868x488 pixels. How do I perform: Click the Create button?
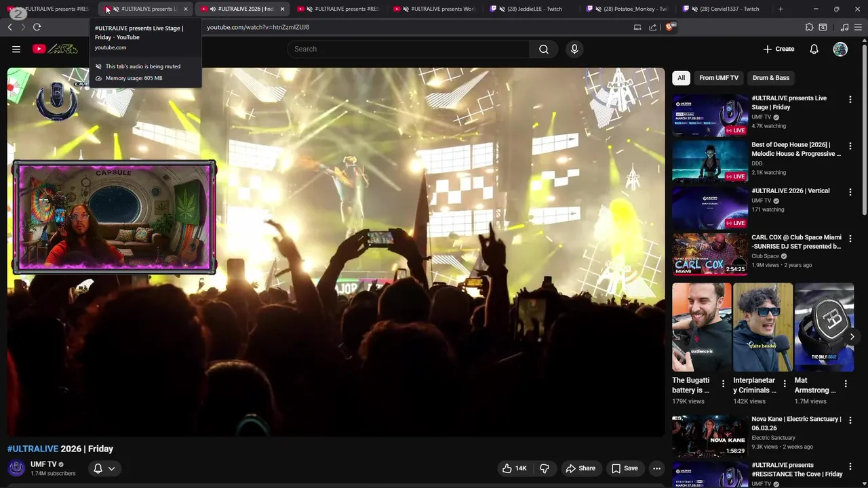click(778, 49)
